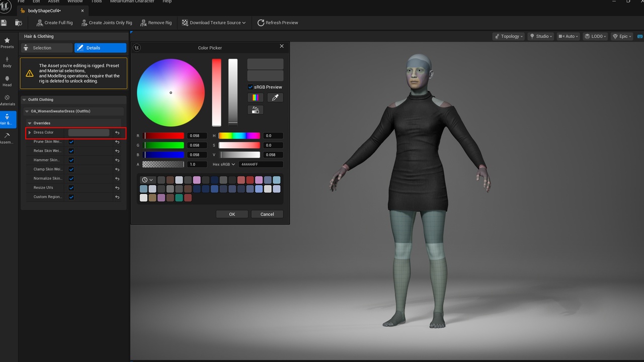Open the Presets sidebar panel
This screenshot has width=644, height=362.
click(x=7, y=43)
